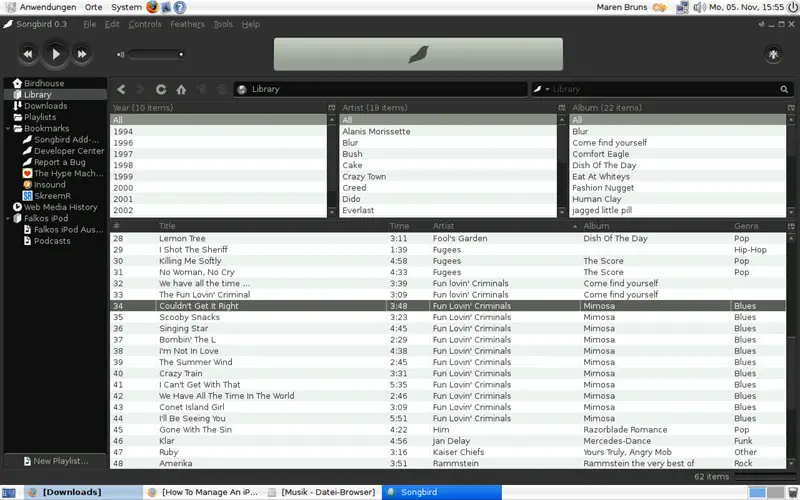Open the Insound bookmark
This screenshot has width=800, height=500.
(x=49, y=184)
